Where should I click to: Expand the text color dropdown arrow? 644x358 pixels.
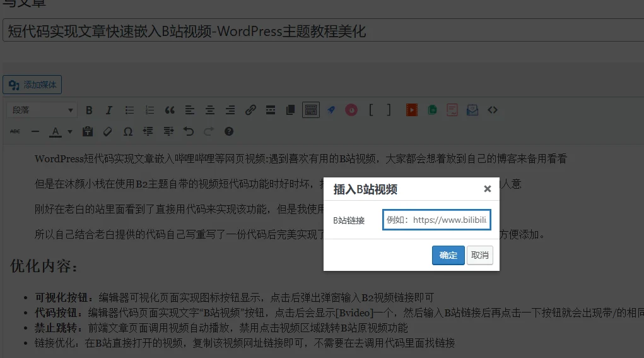pyautogui.click(x=69, y=131)
